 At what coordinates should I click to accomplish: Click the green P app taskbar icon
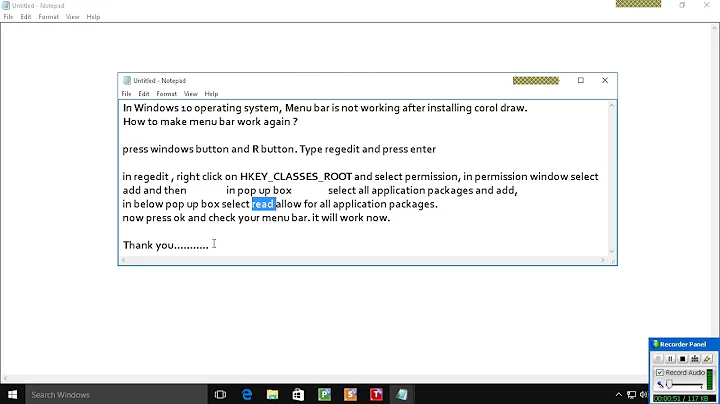tap(324, 394)
